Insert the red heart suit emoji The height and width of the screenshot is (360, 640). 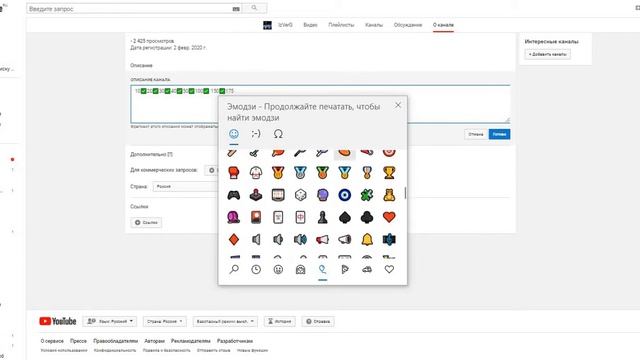pos(389,217)
